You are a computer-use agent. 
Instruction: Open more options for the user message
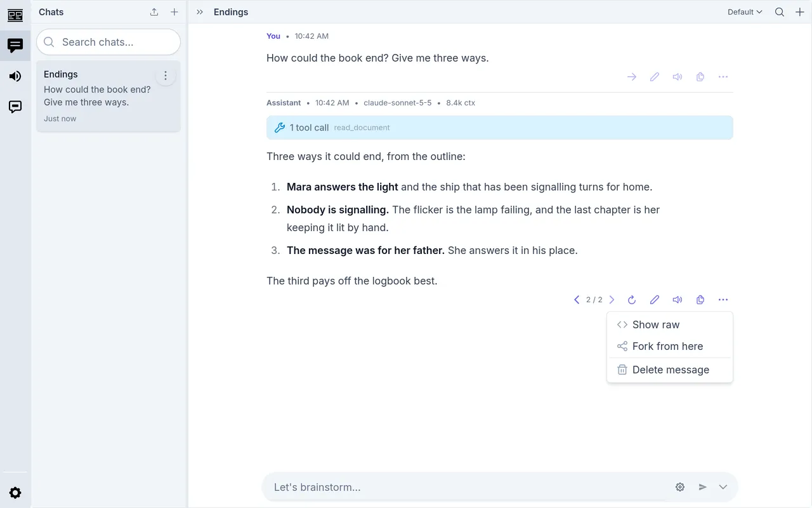pos(723,77)
